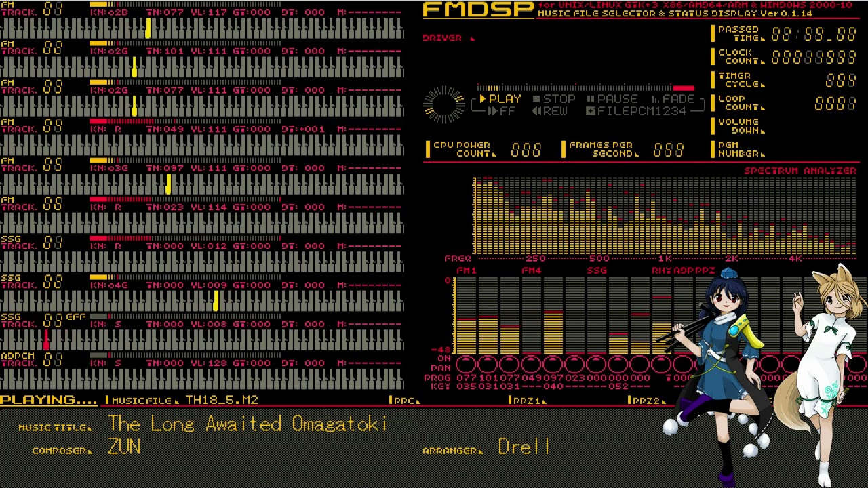The height and width of the screenshot is (488, 868).
Task: Fade out the music with FADE
Action: click(x=673, y=99)
